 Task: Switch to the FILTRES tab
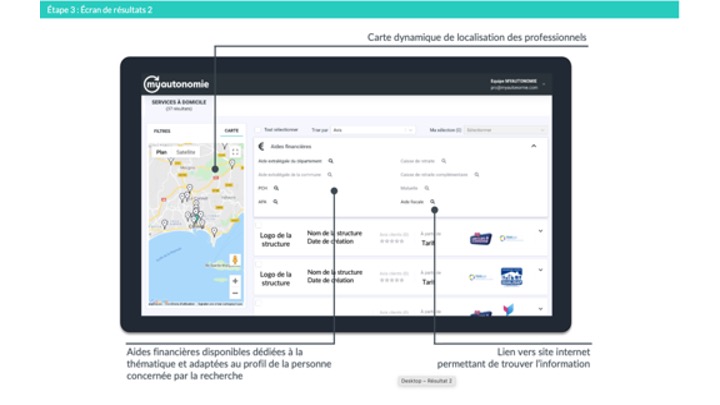tap(161, 131)
